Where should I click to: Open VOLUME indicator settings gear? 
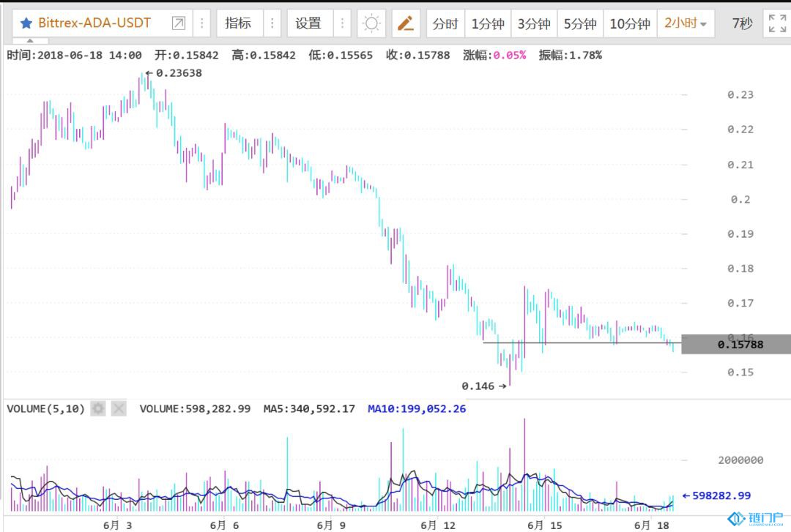[98, 408]
